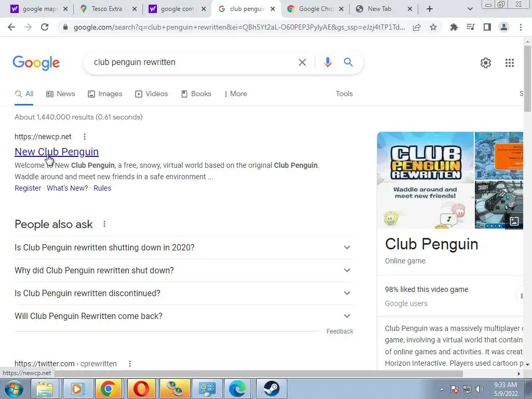Open the New Club Penguin result link
The width and height of the screenshot is (532, 399).
tap(57, 152)
